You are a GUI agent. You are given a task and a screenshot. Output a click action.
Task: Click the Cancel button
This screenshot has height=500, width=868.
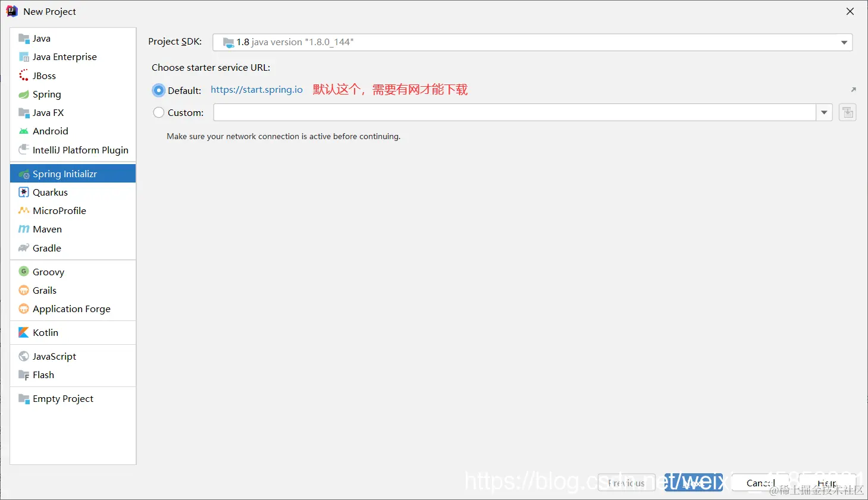click(x=760, y=483)
